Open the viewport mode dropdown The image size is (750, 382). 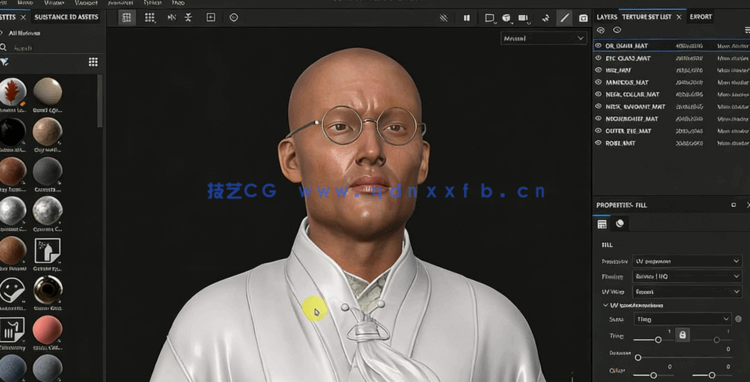pyautogui.click(x=544, y=38)
